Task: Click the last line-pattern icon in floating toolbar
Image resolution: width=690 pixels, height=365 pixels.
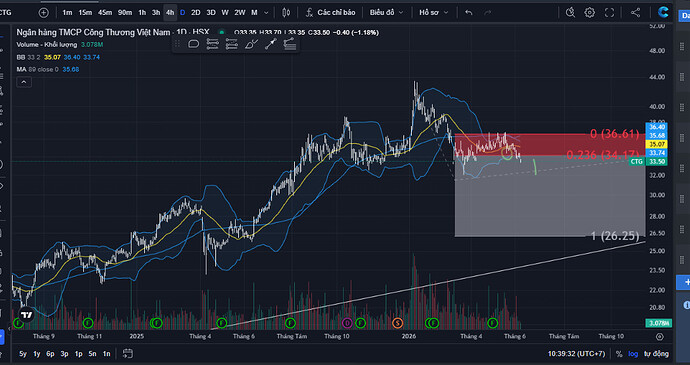Action: point(290,44)
